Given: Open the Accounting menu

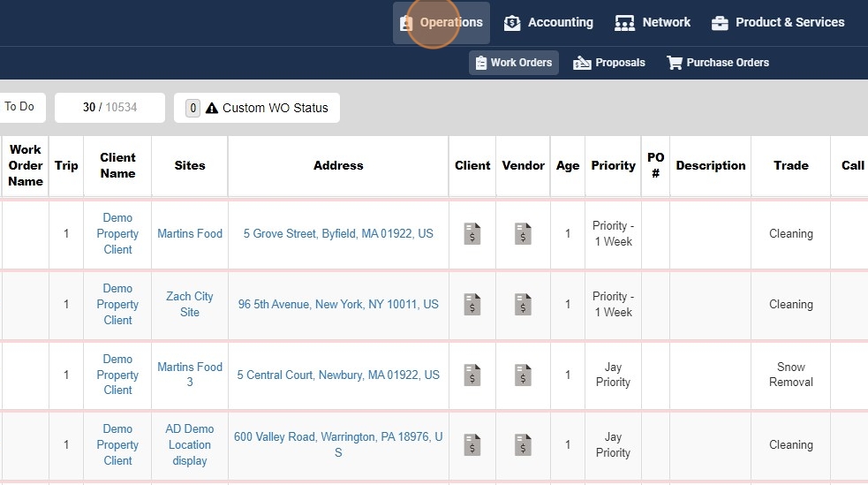Looking at the screenshot, I should point(548,23).
